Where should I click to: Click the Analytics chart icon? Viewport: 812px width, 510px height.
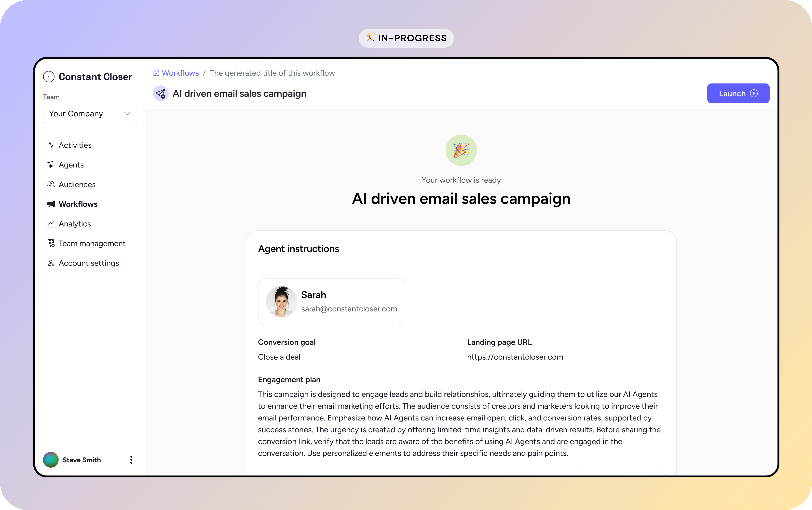click(51, 224)
